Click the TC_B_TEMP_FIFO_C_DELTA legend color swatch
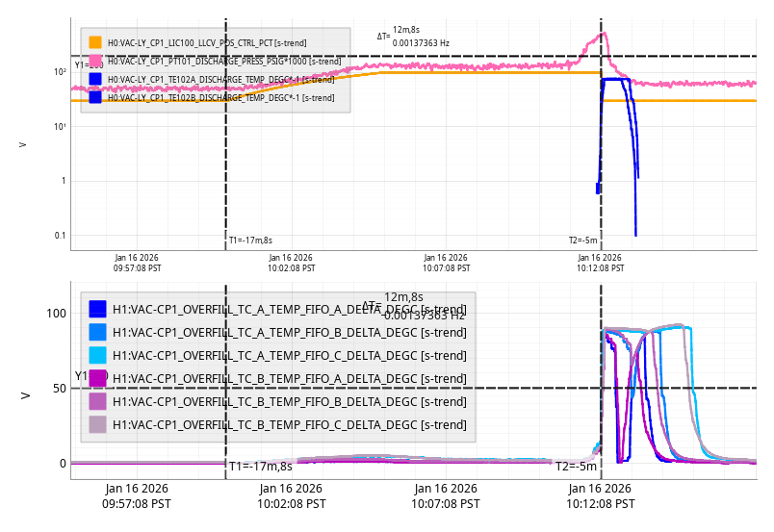The width and height of the screenshot is (774, 532). (x=97, y=424)
